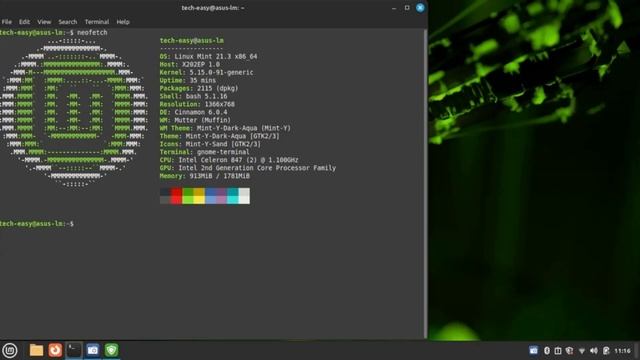Click the red color block in neofetch palette
The image size is (640, 360).
[x=176, y=196]
